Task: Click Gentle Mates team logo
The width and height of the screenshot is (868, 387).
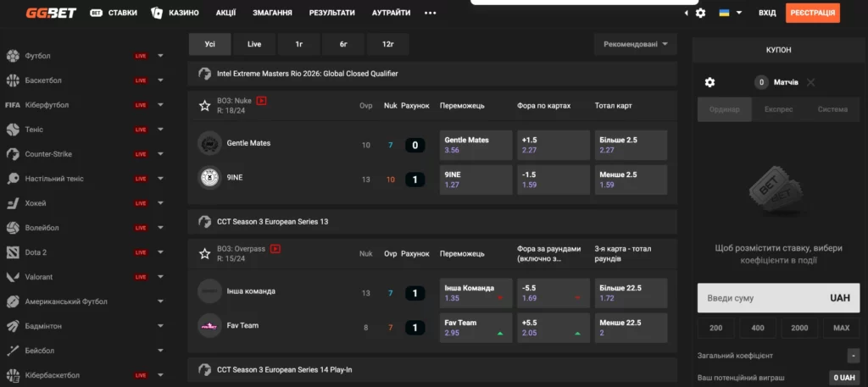Action: tap(209, 143)
